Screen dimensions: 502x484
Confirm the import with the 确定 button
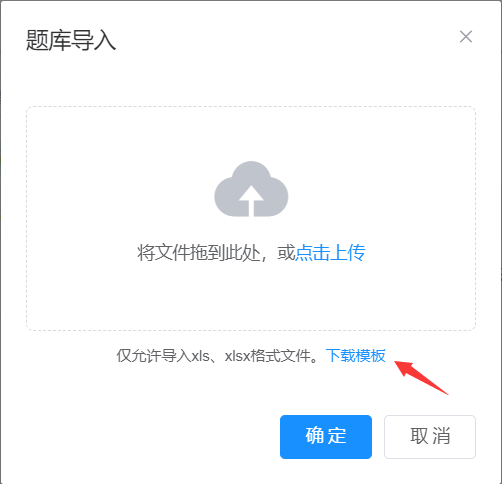pos(326,437)
